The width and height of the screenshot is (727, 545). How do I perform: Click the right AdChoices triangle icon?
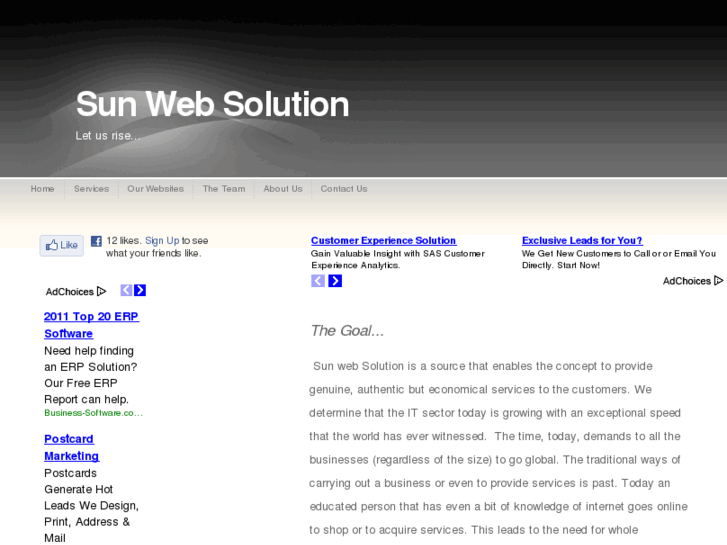pyautogui.click(x=718, y=281)
